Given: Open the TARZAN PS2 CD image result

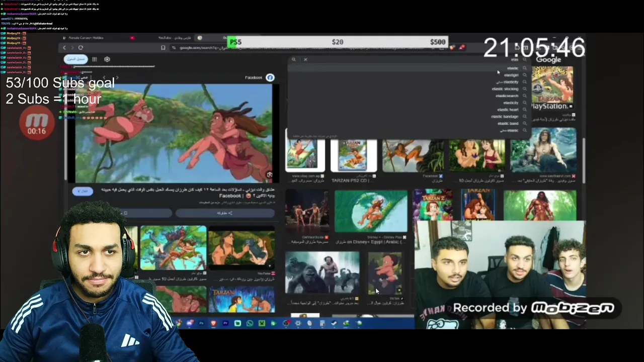Looking at the screenshot, I should coord(354,155).
